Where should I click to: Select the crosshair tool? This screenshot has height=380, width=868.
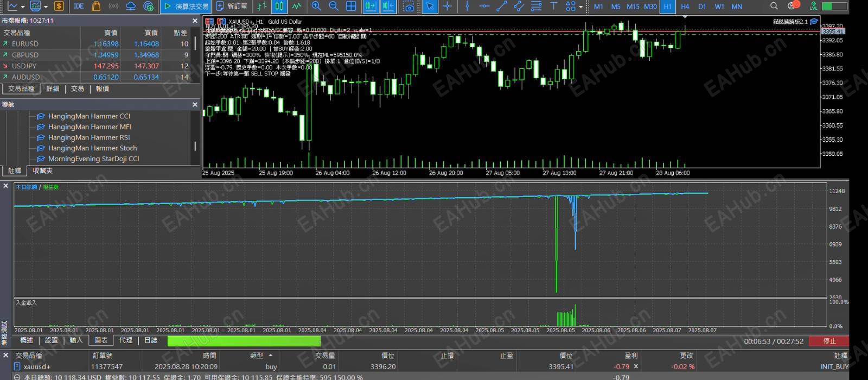tap(447, 6)
